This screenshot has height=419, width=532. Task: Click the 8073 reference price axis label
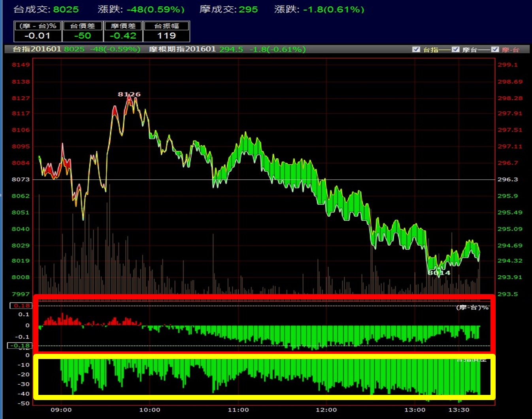pyautogui.click(x=21, y=179)
